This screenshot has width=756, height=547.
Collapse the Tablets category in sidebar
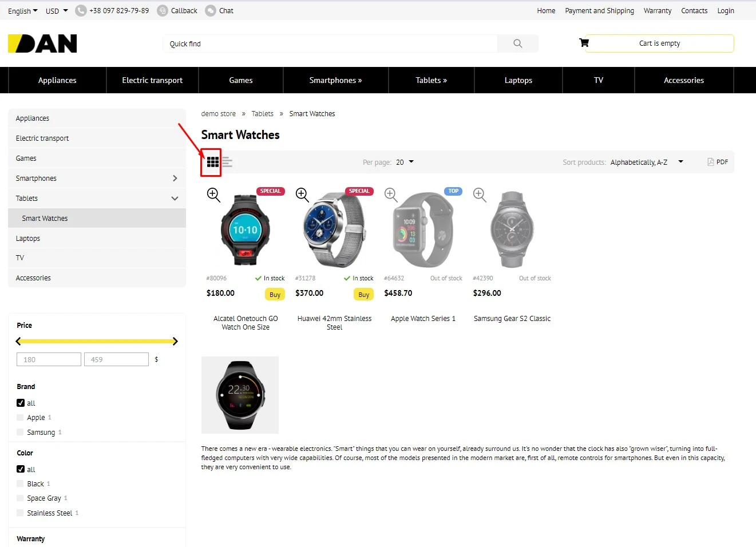175,198
